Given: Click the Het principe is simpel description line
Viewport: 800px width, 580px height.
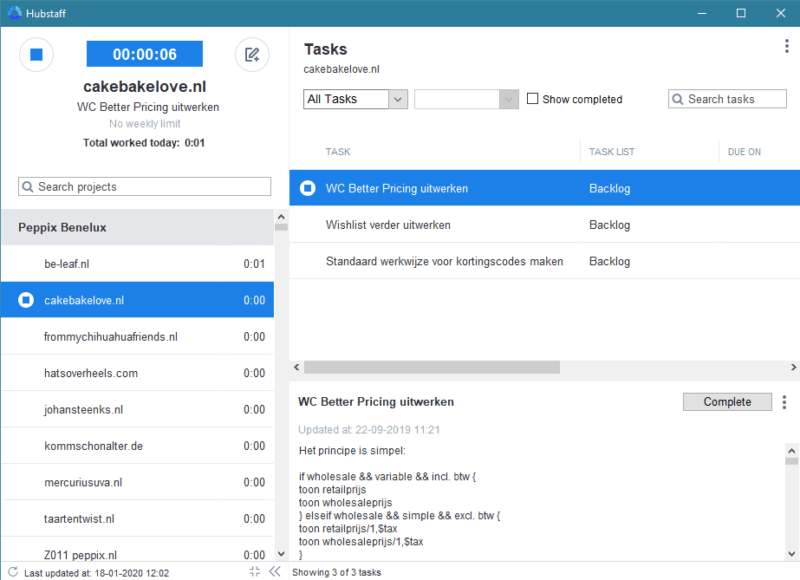Looking at the screenshot, I should pyautogui.click(x=352, y=450).
